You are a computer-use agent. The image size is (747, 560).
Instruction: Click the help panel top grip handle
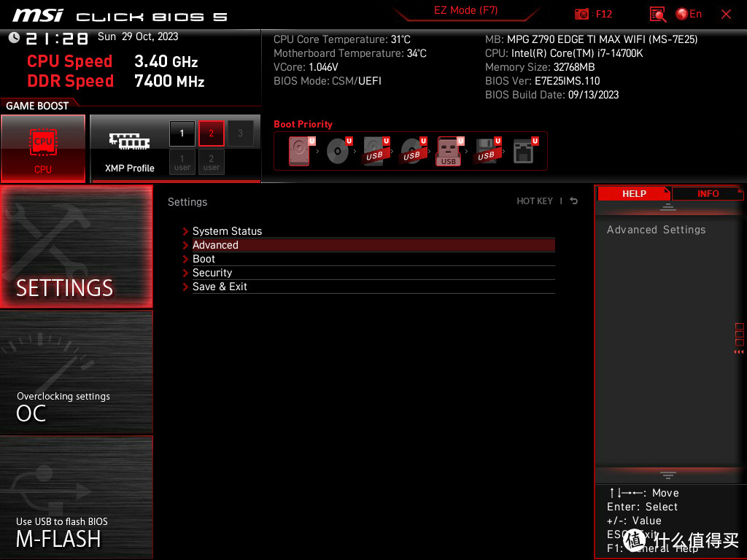tap(668, 206)
